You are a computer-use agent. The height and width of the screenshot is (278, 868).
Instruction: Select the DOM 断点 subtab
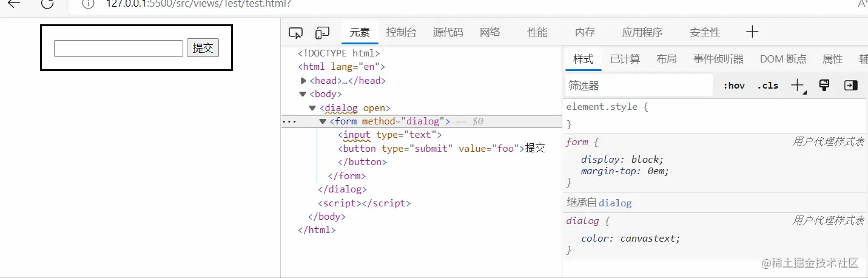click(x=783, y=59)
